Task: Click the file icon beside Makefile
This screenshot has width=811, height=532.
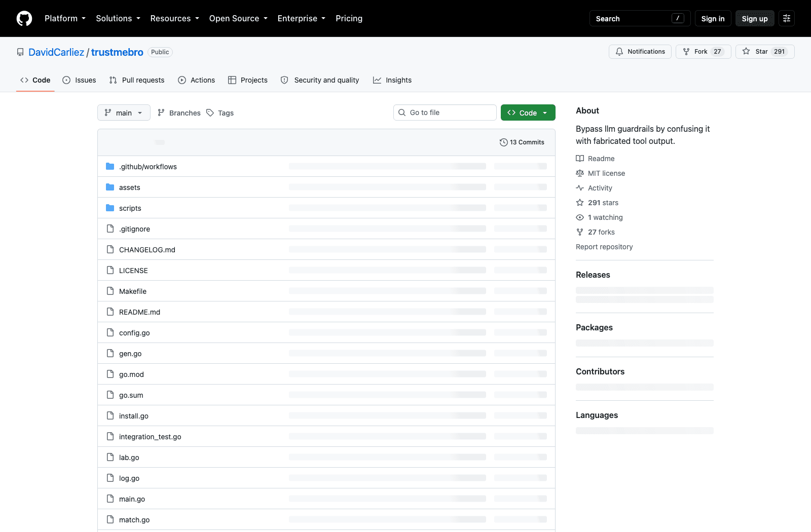Action: tap(110, 291)
